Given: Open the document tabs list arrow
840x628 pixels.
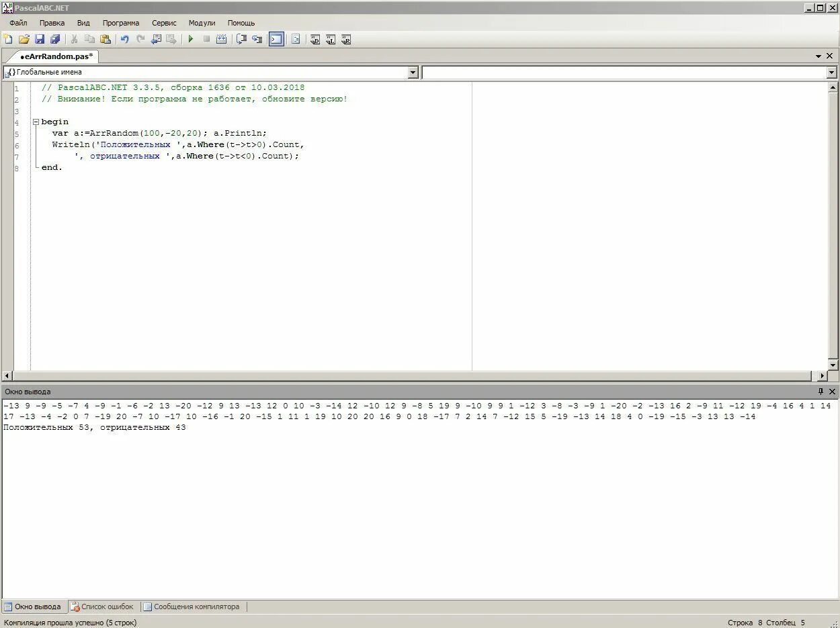Looking at the screenshot, I should point(818,56).
